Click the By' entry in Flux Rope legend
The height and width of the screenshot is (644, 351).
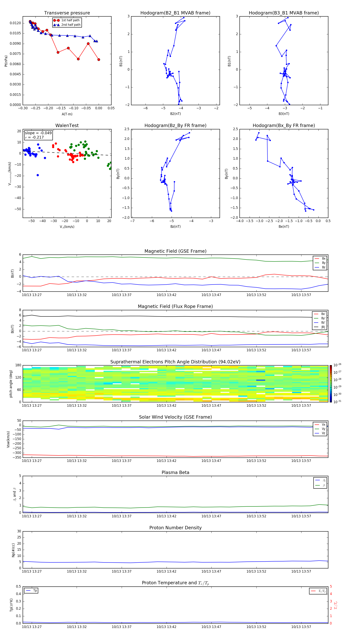click(x=320, y=318)
